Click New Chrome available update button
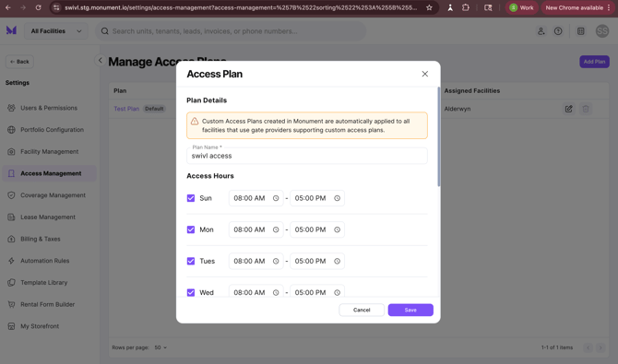The width and height of the screenshot is (618, 364). click(577, 7)
